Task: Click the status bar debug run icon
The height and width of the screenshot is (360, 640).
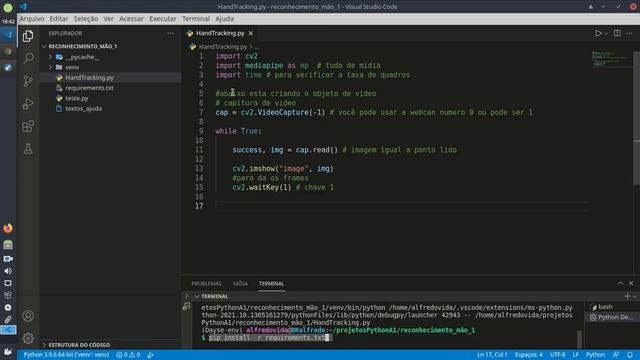Action: click(x=151, y=355)
